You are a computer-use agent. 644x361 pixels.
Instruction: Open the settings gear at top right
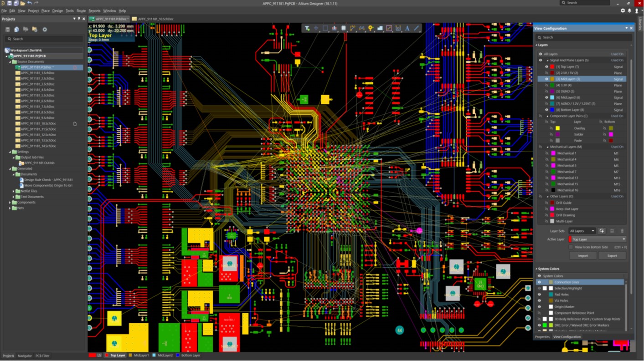[x=623, y=10]
